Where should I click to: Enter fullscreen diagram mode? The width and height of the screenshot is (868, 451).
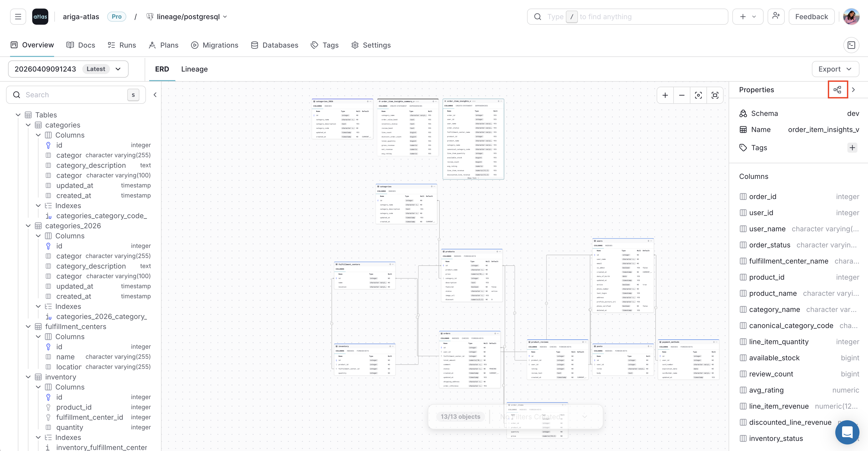[x=715, y=95]
